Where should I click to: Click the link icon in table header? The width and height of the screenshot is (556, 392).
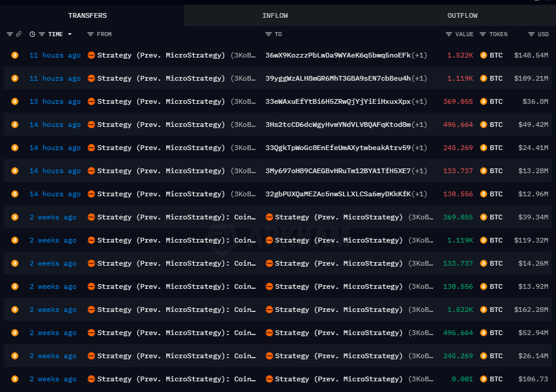pyautogui.click(x=19, y=34)
